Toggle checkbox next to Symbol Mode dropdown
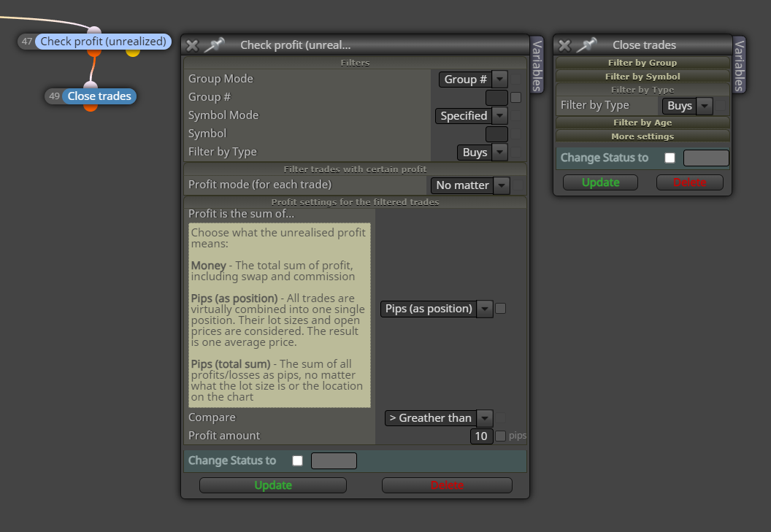 515,115
